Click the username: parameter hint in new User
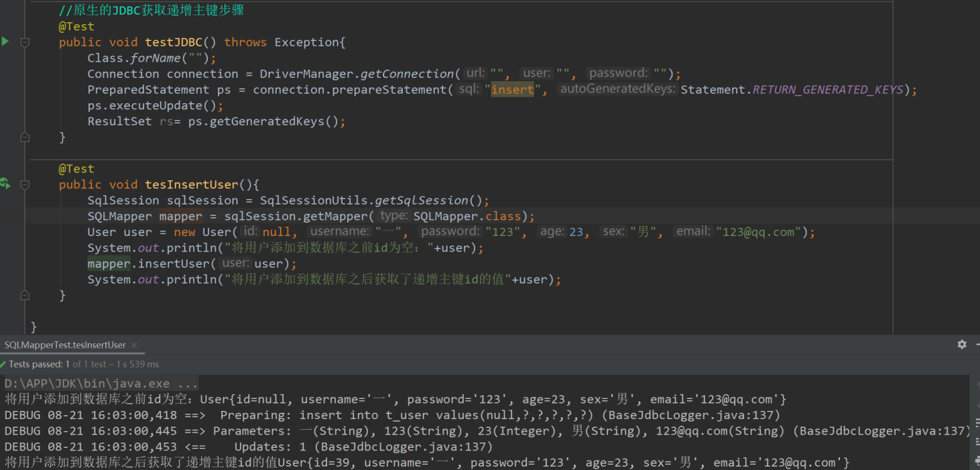Image resolution: width=980 pixels, height=470 pixels. pyautogui.click(x=340, y=232)
